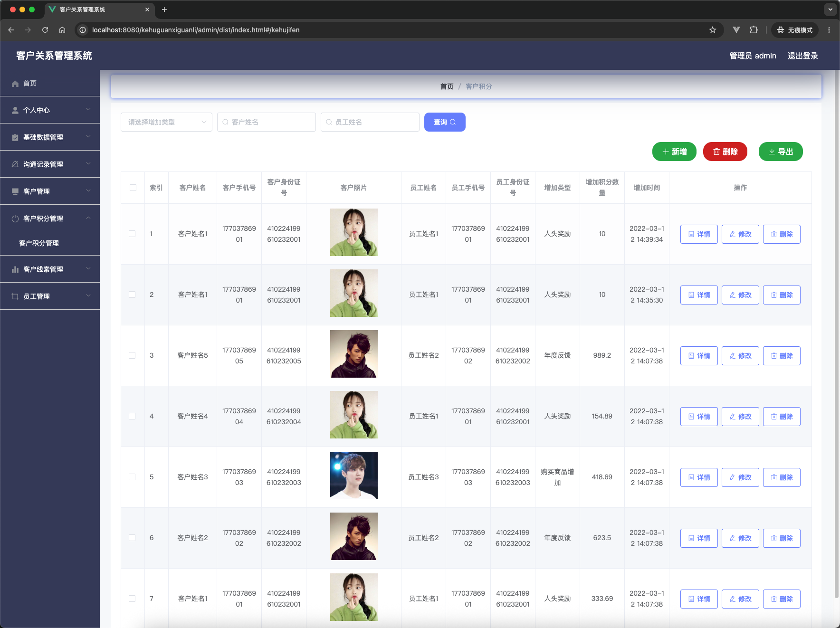Click 客户积分 in the breadcrumb
This screenshot has height=628, width=840.
478,86
